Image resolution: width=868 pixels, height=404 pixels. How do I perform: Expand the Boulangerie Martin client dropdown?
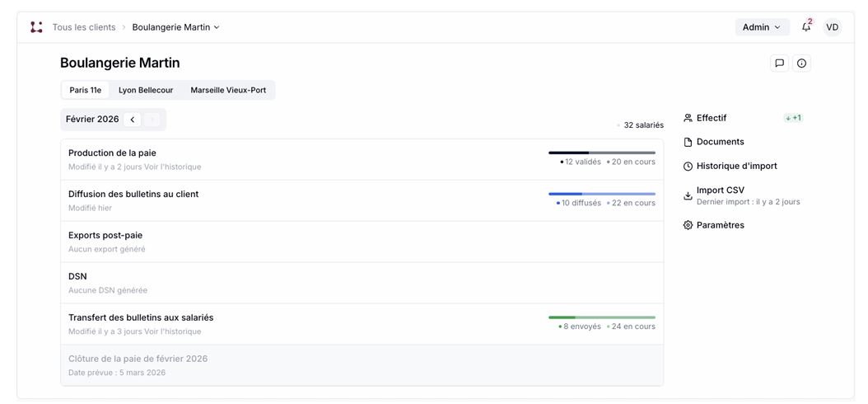click(175, 27)
